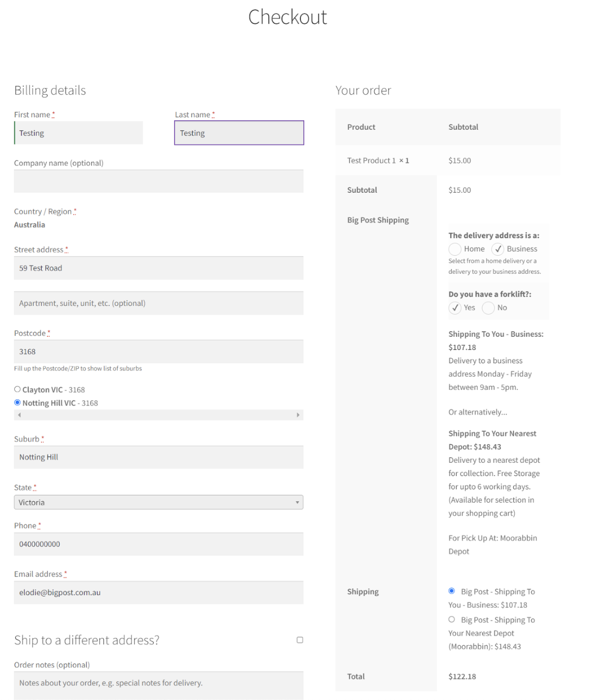593x700 pixels.
Task: Click Shipping To Your Nearest Depot: $148.43 text
Action: coord(492,440)
